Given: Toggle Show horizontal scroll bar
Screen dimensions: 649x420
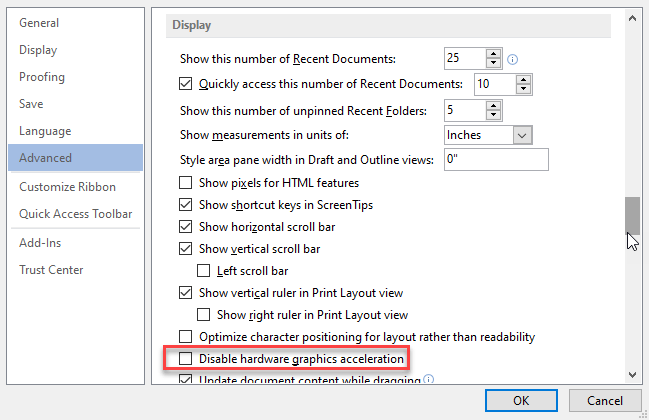Looking at the screenshot, I should (185, 227).
